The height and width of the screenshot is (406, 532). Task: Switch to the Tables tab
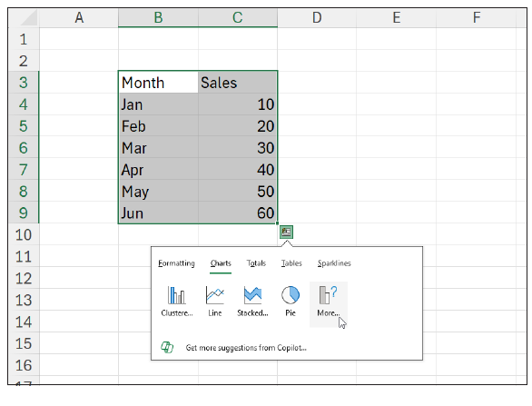pos(291,263)
